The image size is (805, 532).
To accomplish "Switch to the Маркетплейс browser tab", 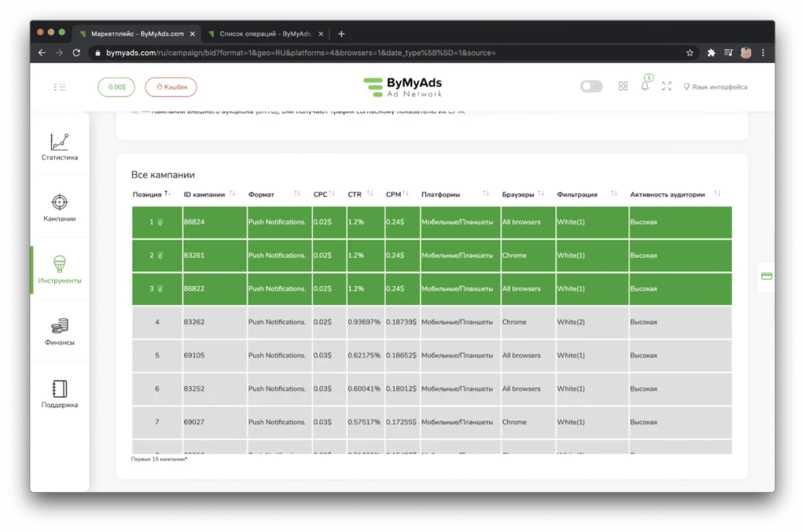I will (137, 34).
